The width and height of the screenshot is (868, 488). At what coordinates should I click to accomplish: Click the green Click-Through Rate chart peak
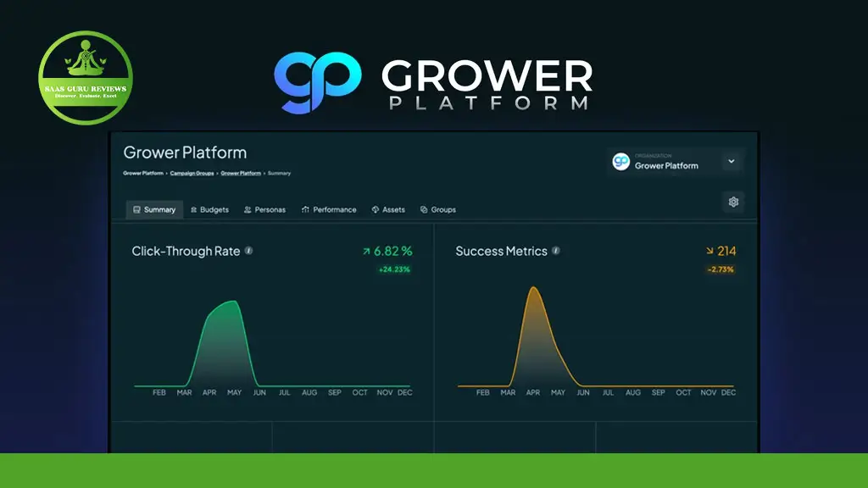pos(234,302)
